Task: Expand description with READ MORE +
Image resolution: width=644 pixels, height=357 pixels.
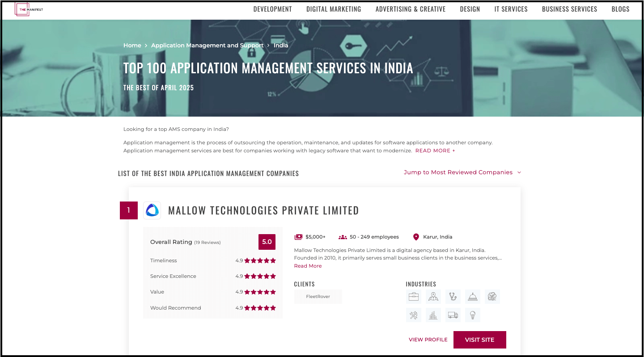Action: click(435, 151)
